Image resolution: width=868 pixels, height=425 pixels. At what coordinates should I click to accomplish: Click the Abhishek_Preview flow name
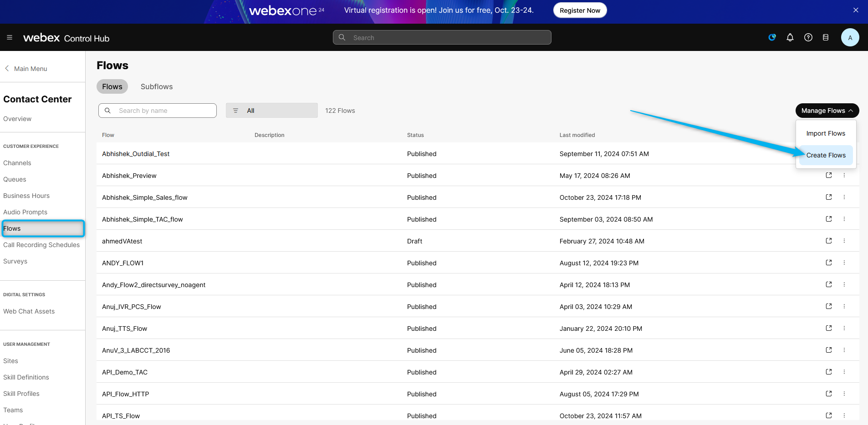click(129, 176)
